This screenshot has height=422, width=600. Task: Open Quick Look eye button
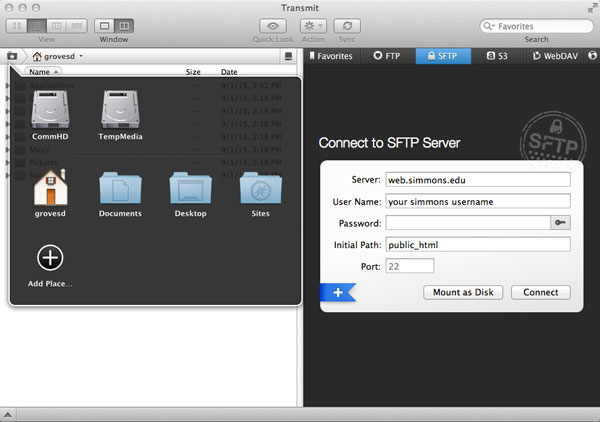(272, 26)
